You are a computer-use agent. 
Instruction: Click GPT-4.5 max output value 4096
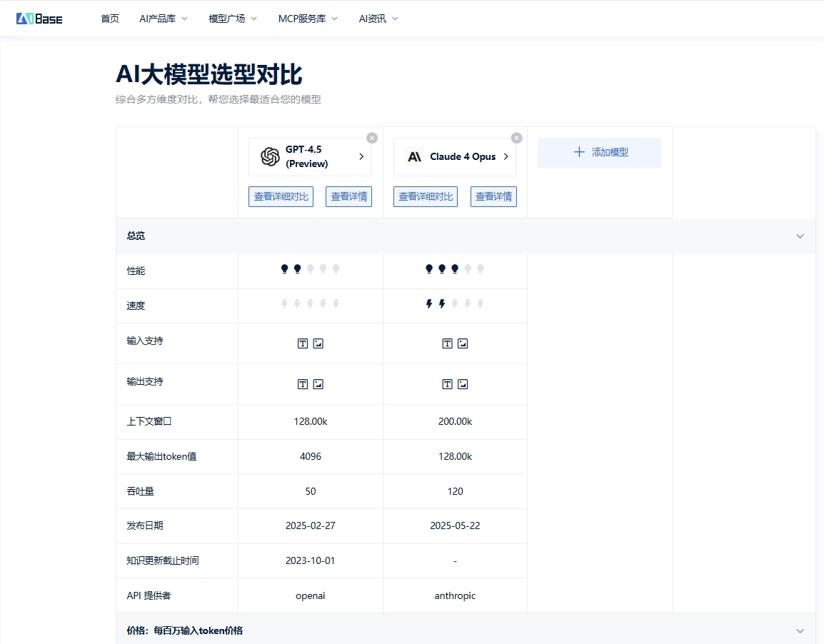tap(311, 456)
